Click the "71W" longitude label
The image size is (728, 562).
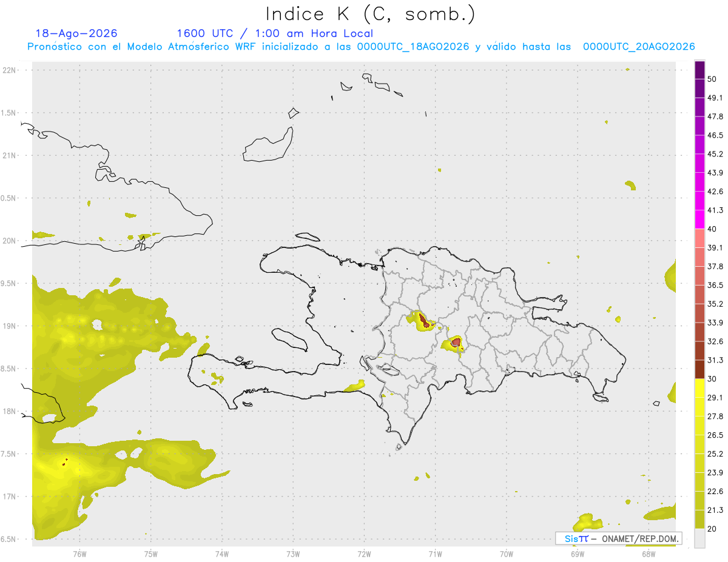435,554
